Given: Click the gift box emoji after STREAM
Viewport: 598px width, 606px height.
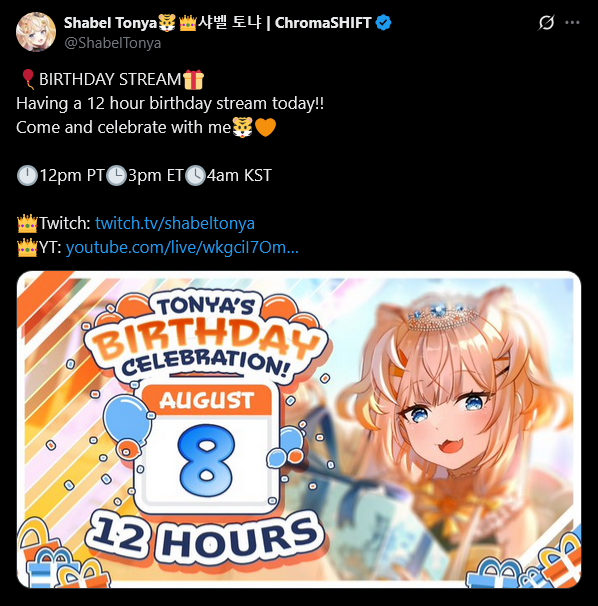Looking at the screenshot, I should (193, 80).
